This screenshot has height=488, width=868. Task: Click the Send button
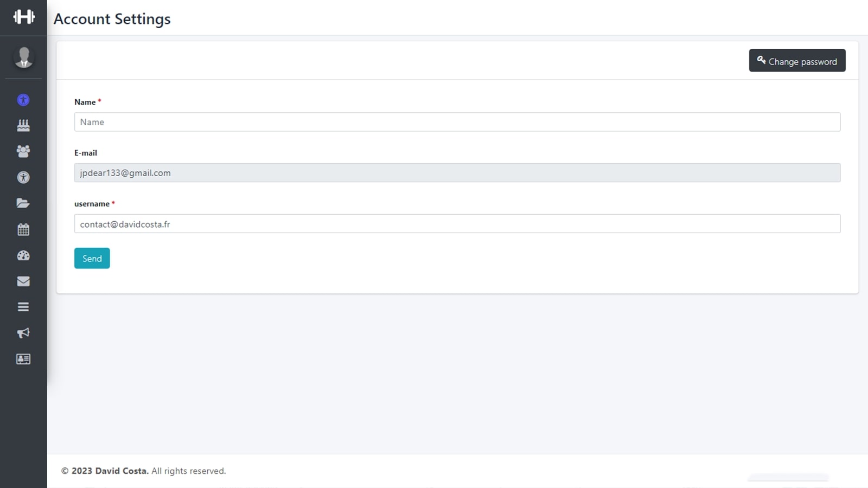tap(92, 258)
